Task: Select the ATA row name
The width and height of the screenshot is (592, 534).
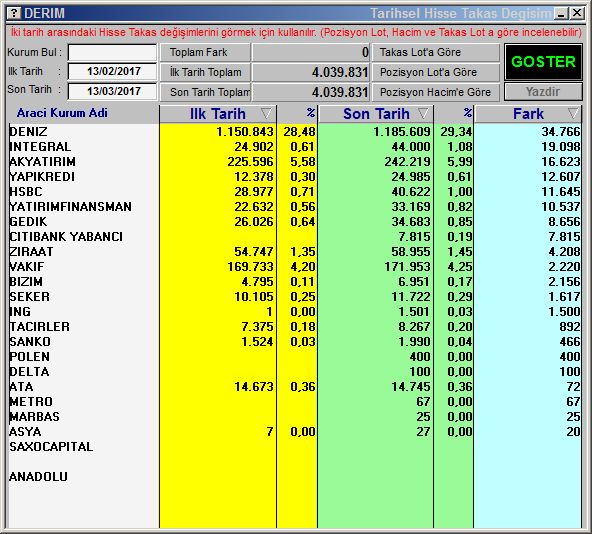Action: 22,387
